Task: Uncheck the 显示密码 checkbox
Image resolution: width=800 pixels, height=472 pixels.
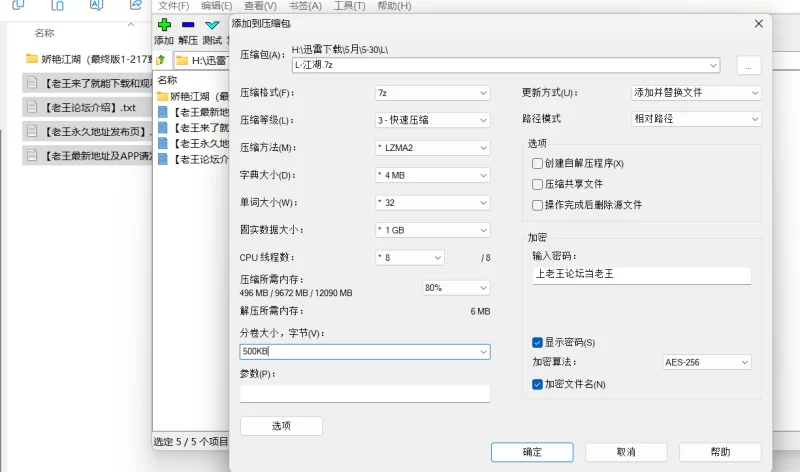Action: 537,342
